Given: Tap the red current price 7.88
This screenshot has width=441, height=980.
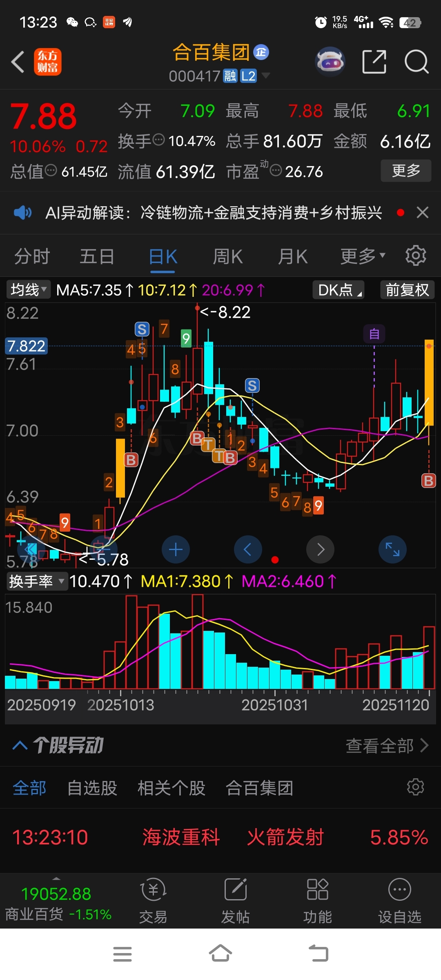Looking at the screenshot, I should coord(43,116).
